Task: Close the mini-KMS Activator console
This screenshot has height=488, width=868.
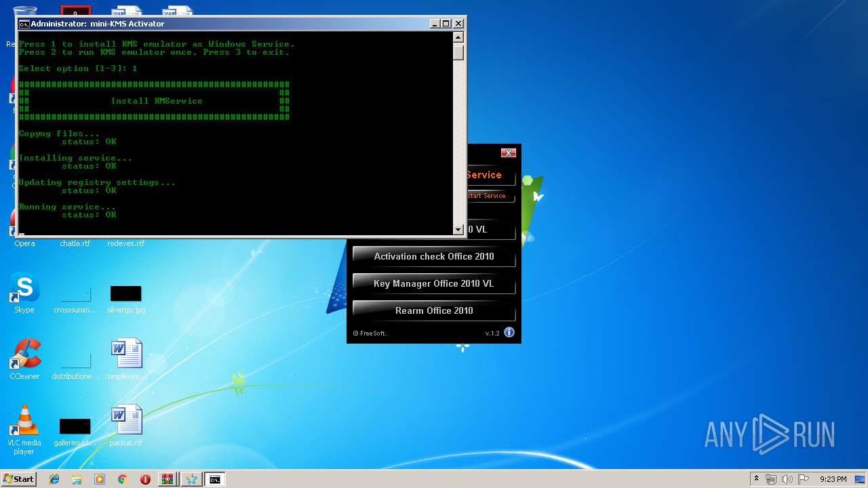Action: [458, 24]
